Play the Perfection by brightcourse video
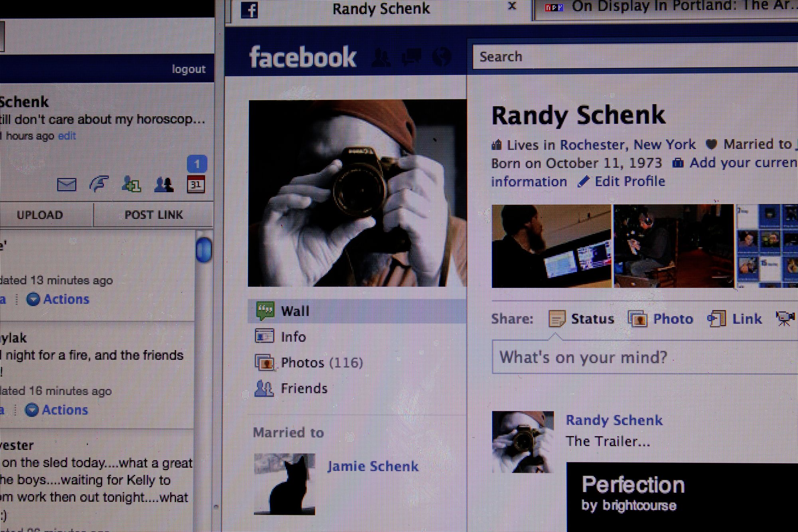Image resolution: width=798 pixels, height=532 pixels. pyautogui.click(x=682, y=497)
